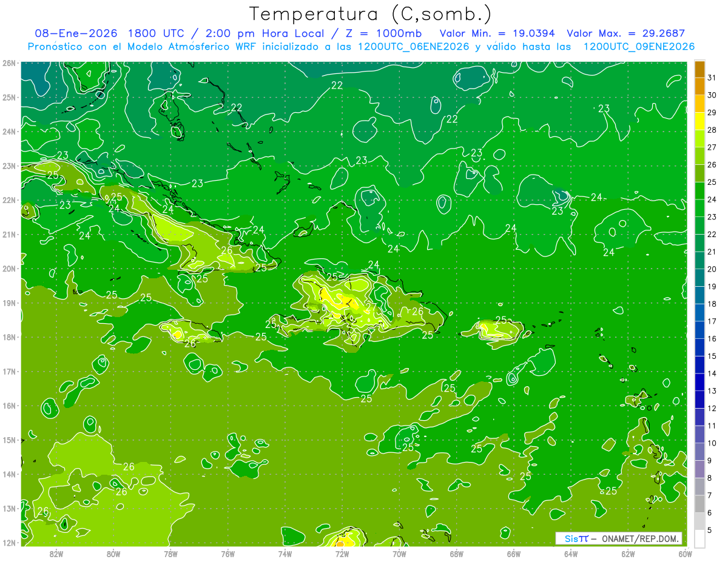The image size is (728, 562).
Task: Click the blue "SisTT" logo text
Action: (x=576, y=538)
